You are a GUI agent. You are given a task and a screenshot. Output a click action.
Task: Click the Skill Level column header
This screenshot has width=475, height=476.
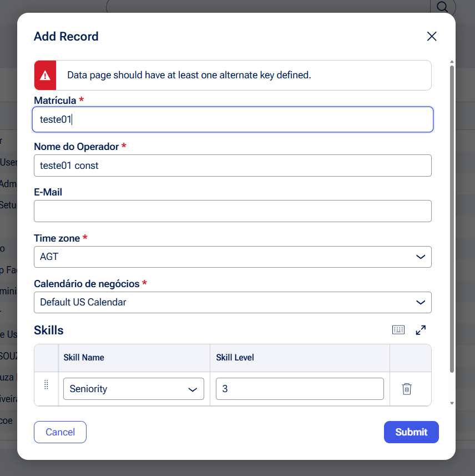pyautogui.click(x=235, y=358)
